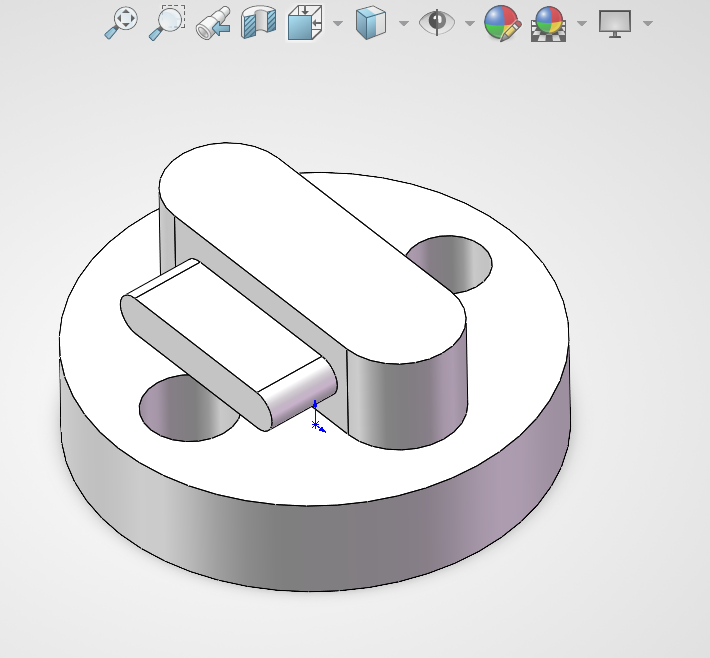Expand the View Orientation dropdown arrow
This screenshot has height=658, width=710.
338,23
